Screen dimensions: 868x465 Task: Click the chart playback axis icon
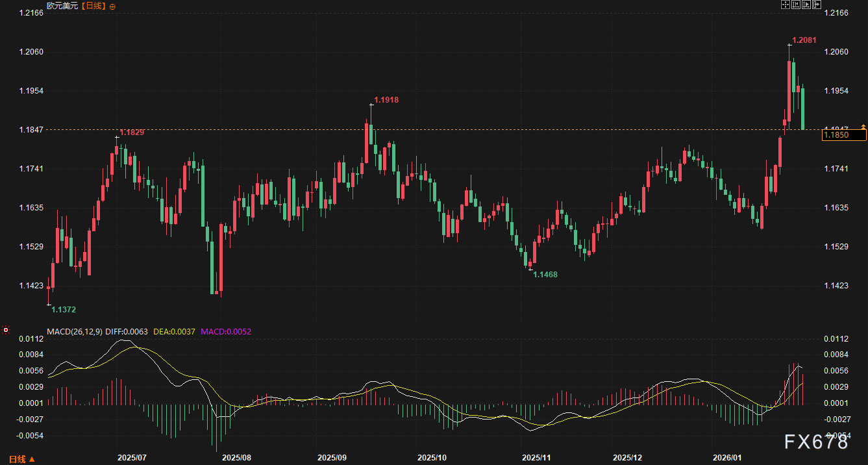806,5
